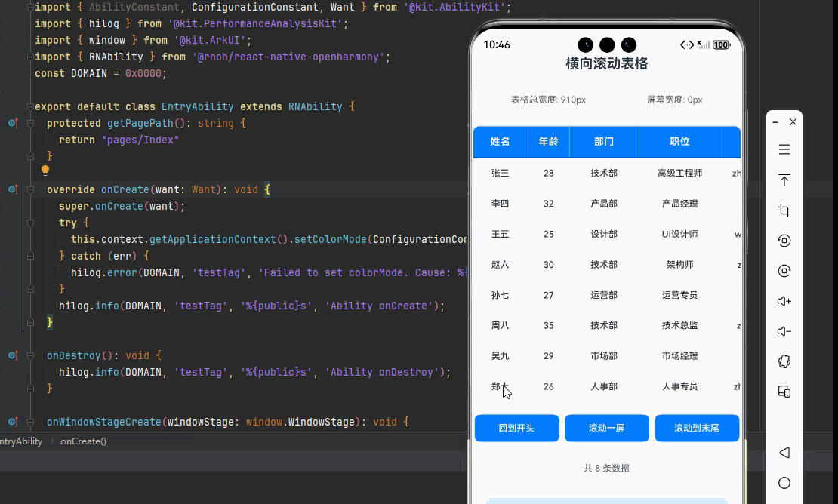Click the 张三 name cell
The height and width of the screenshot is (504, 838).
point(501,173)
